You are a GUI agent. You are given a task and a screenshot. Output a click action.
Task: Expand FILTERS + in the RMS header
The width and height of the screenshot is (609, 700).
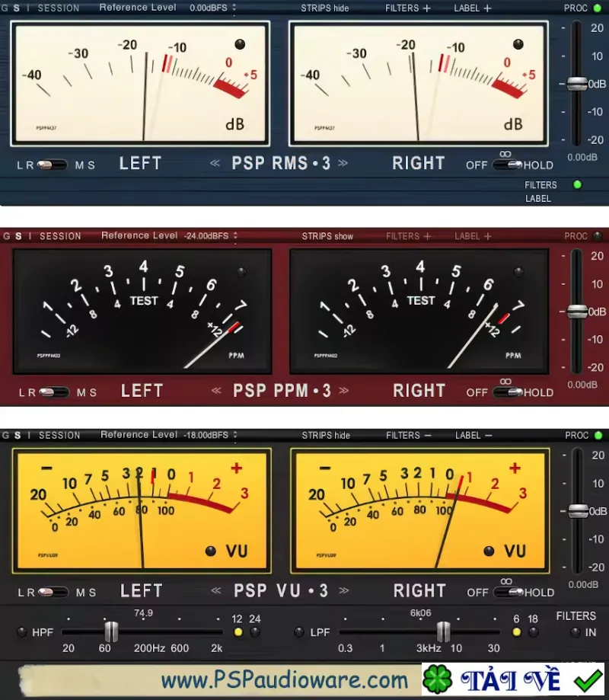[x=408, y=8]
